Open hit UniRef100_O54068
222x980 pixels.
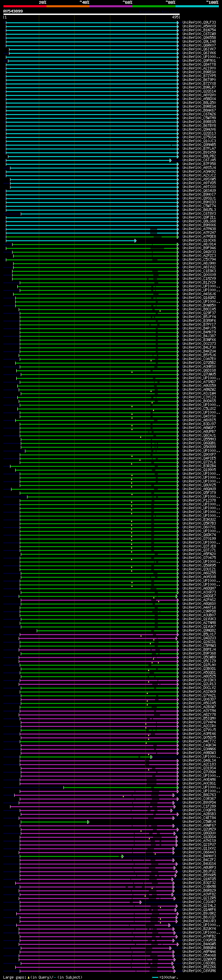click(199, 956)
